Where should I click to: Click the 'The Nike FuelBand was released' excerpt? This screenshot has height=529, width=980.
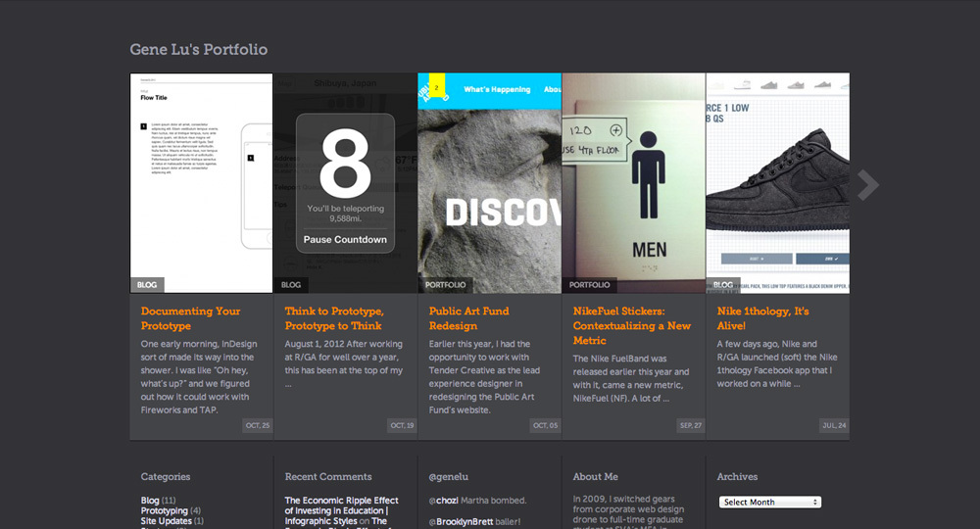(631, 378)
